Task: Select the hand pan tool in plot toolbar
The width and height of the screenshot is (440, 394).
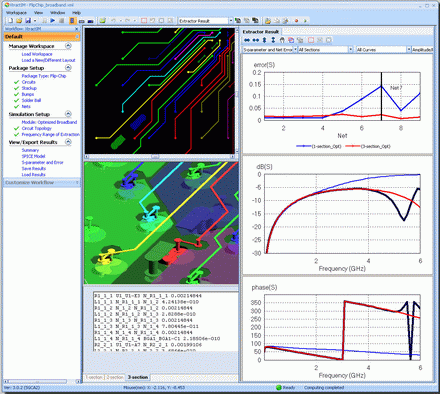Action: pyautogui.click(x=282, y=40)
